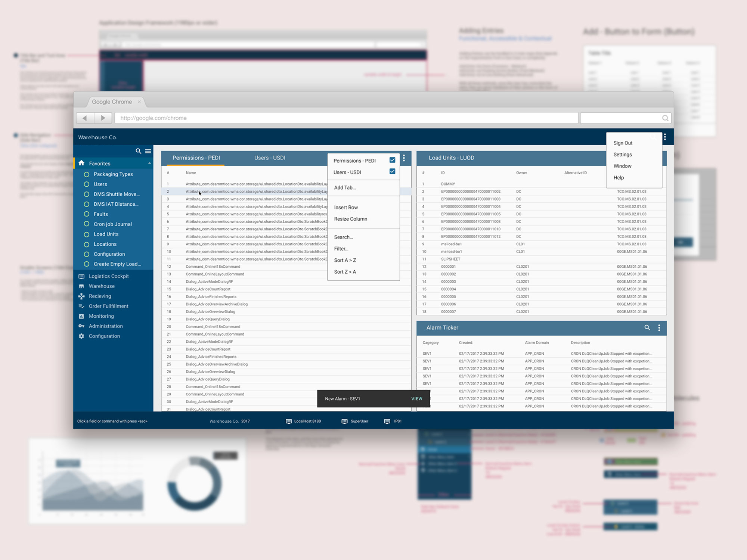Screen dimensions: 747x560
Task: Click the sidebar search magnifier icon
Action: 138,151
